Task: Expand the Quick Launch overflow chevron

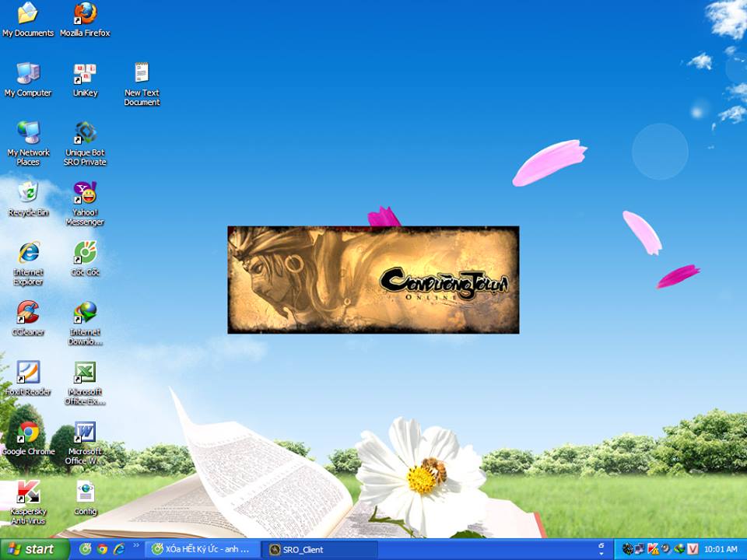Action: point(136,545)
